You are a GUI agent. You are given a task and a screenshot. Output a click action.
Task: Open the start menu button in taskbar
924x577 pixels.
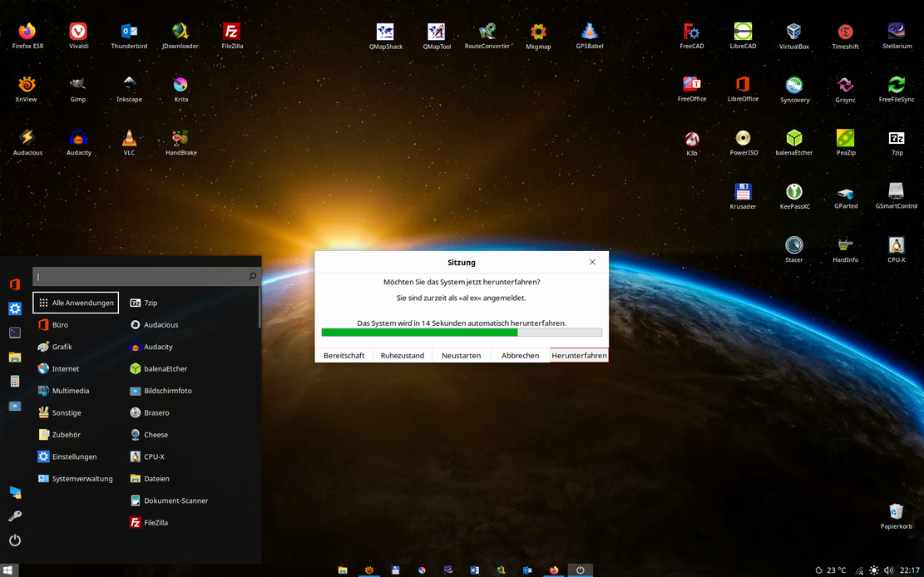coord(9,570)
